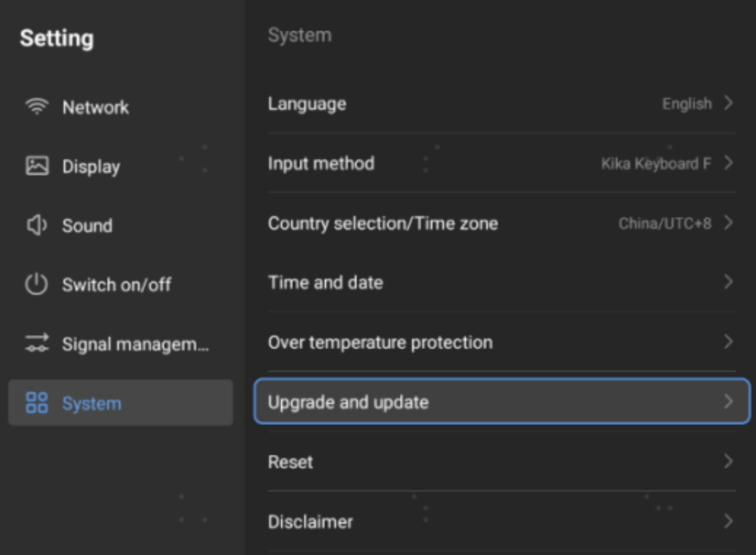
Task: Click the picture icon beside Display
Action: point(37,166)
